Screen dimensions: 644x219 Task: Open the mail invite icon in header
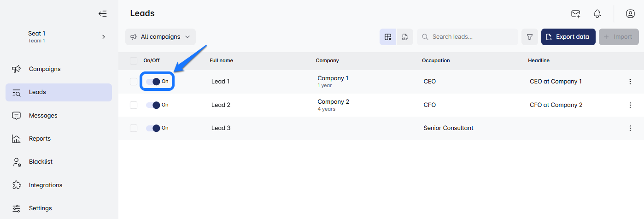pyautogui.click(x=575, y=14)
